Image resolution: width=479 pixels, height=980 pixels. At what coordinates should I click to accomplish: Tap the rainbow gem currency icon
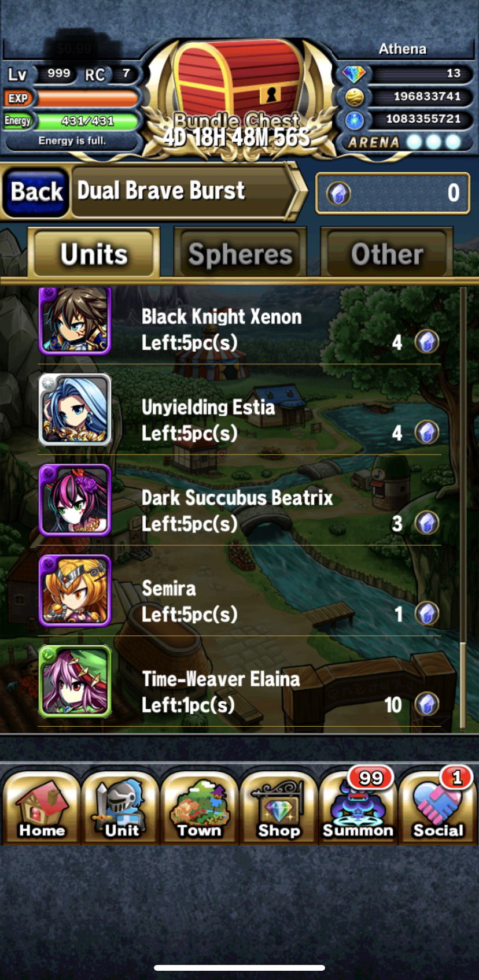coord(354,74)
